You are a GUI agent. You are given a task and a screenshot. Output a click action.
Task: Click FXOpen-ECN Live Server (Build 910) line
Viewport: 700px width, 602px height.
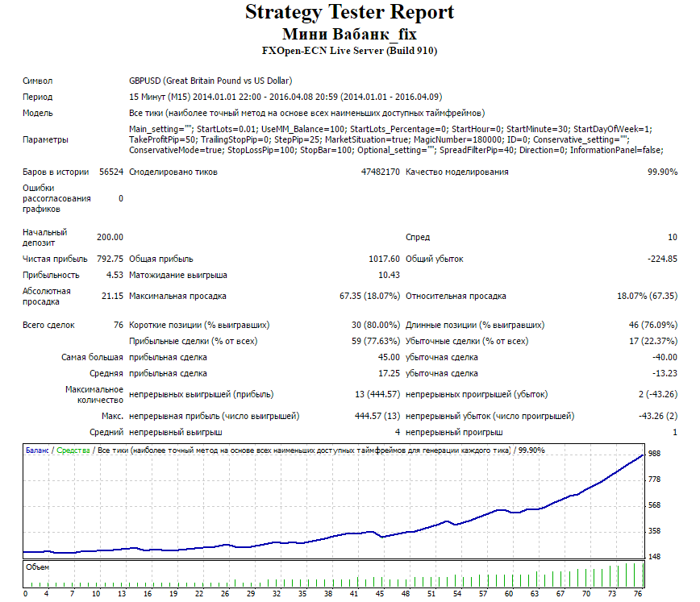(x=349, y=51)
